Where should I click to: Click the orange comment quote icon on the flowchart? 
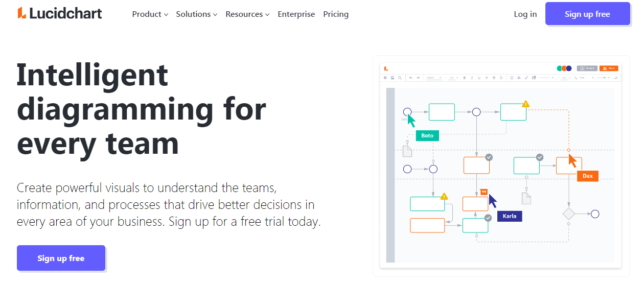484,192
